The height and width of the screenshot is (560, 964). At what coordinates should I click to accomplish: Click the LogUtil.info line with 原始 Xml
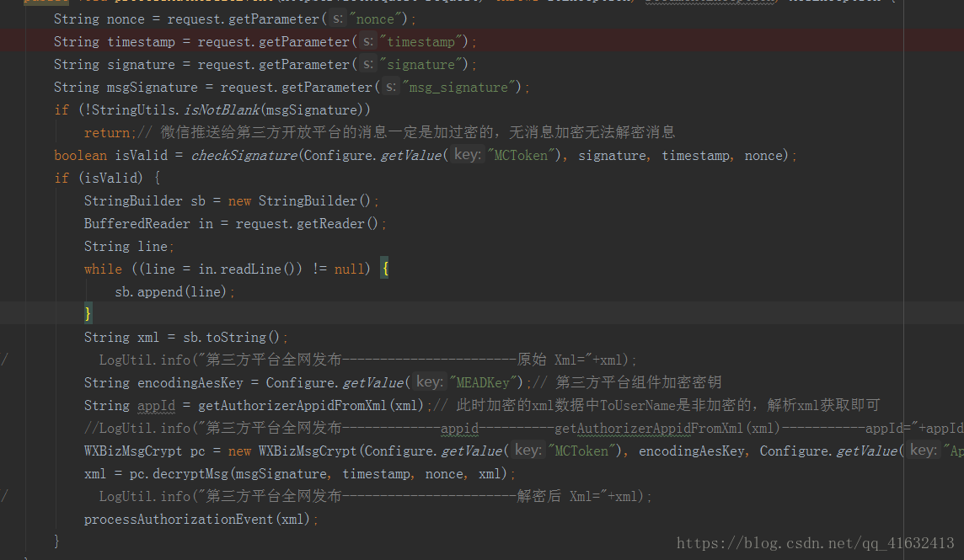[x=367, y=360]
